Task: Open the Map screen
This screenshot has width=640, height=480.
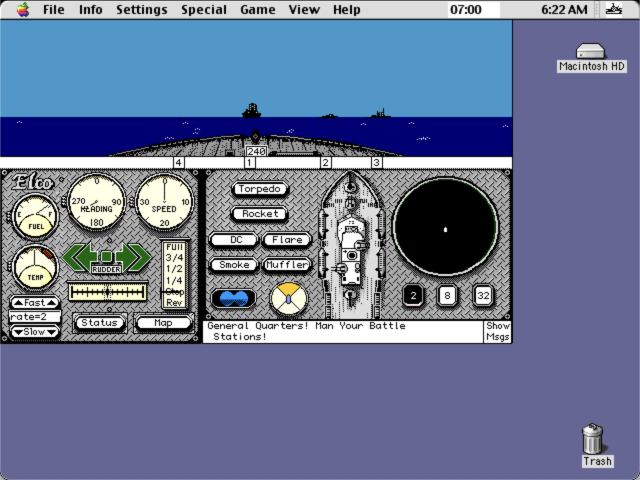Action: click(x=163, y=323)
